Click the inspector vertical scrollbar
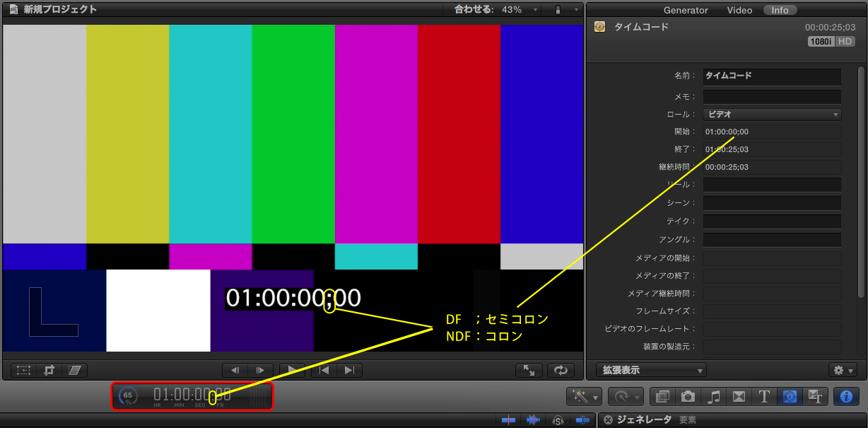868x428 pixels. [x=861, y=181]
